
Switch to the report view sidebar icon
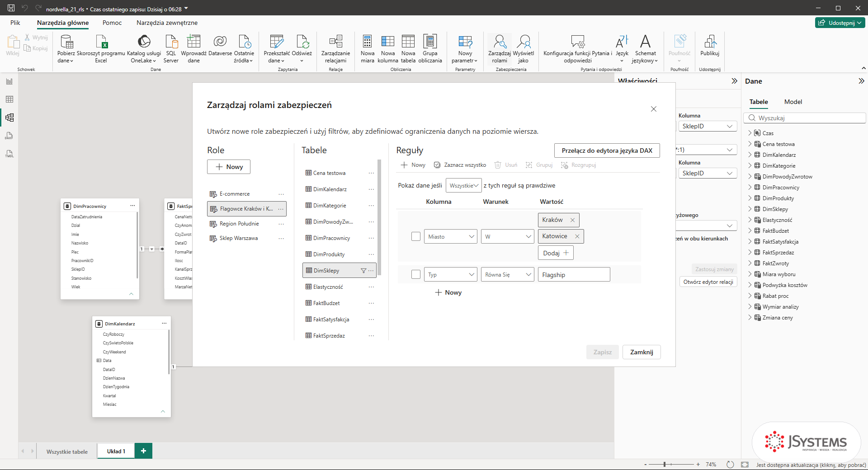coord(9,81)
